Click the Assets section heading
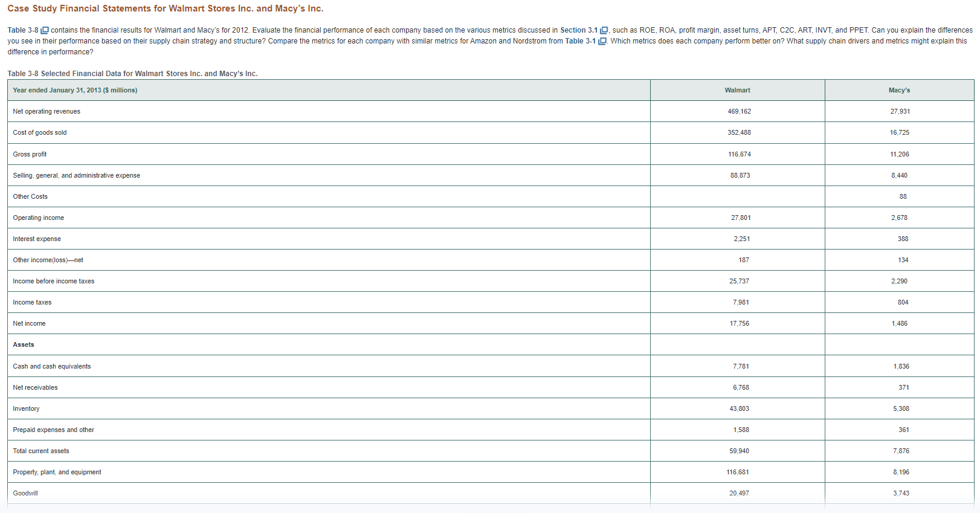 pyautogui.click(x=24, y=344)
